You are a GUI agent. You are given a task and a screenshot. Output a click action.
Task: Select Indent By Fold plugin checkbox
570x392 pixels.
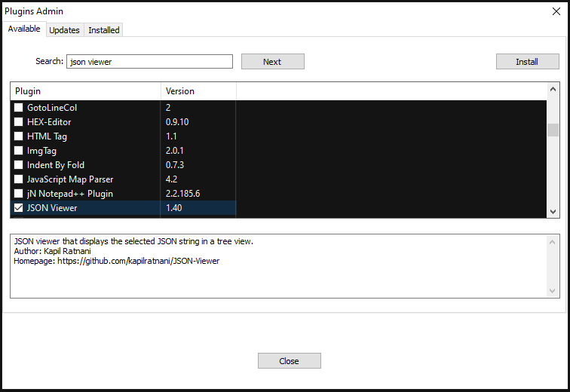point(19,165)
